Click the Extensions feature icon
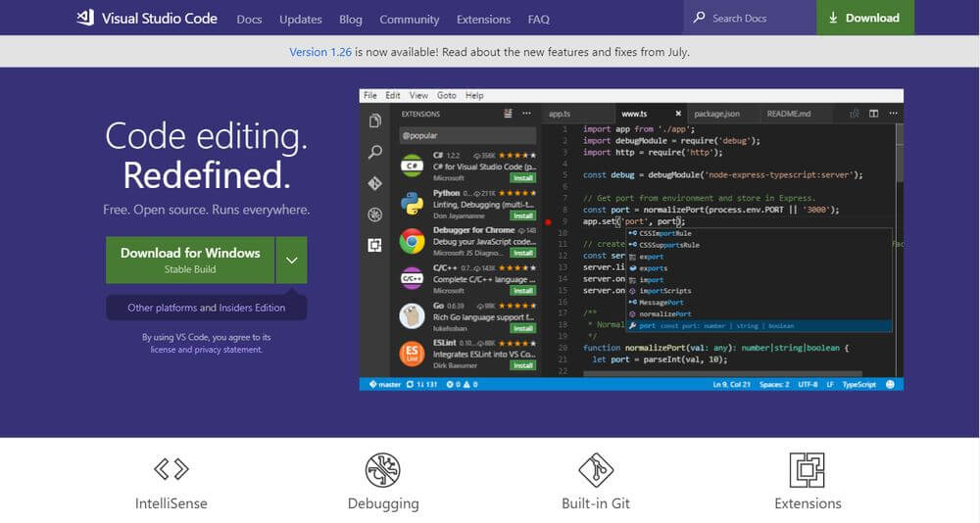Image resolution: width=980 pixels, height=523 pixels. coord(807,470)
